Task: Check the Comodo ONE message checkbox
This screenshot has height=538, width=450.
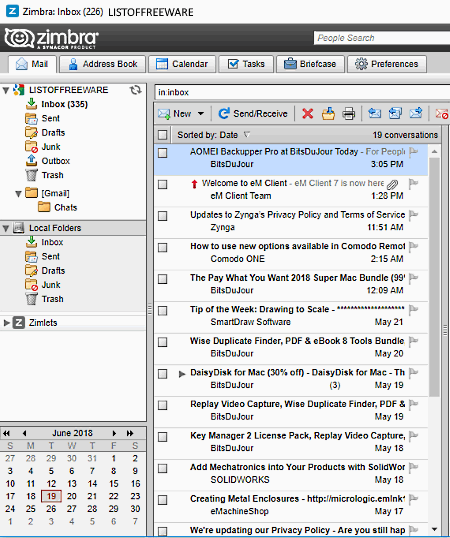Action: coord(163,247)
